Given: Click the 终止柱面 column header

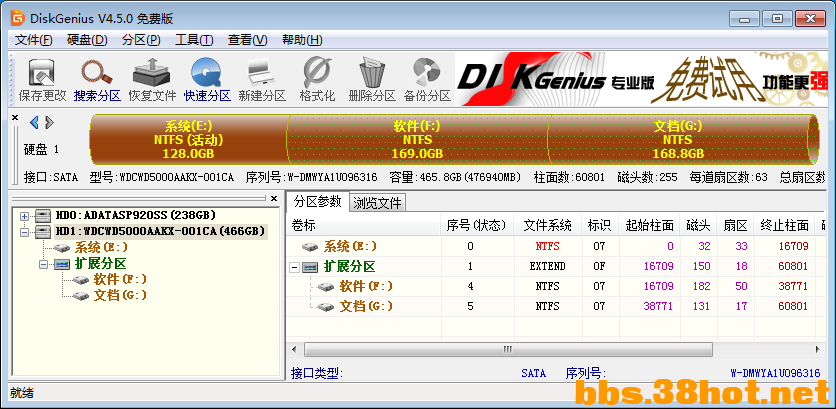Looking at the screenshot, I should 784,226.
